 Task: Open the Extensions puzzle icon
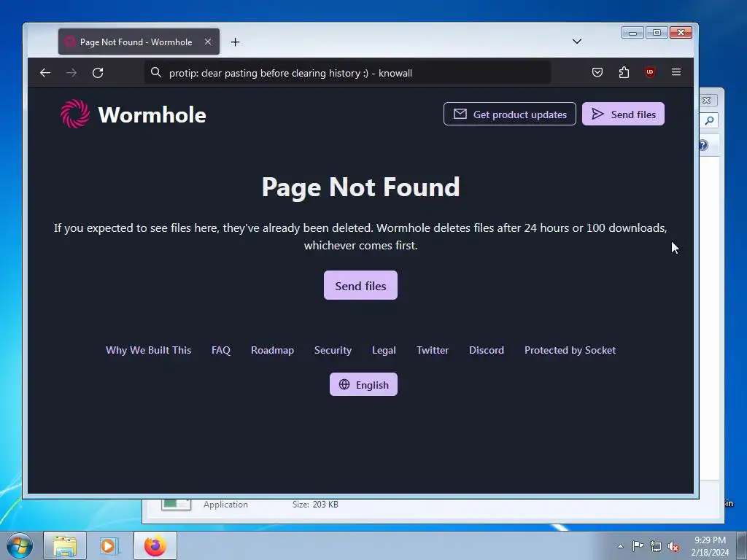[624, 72]
